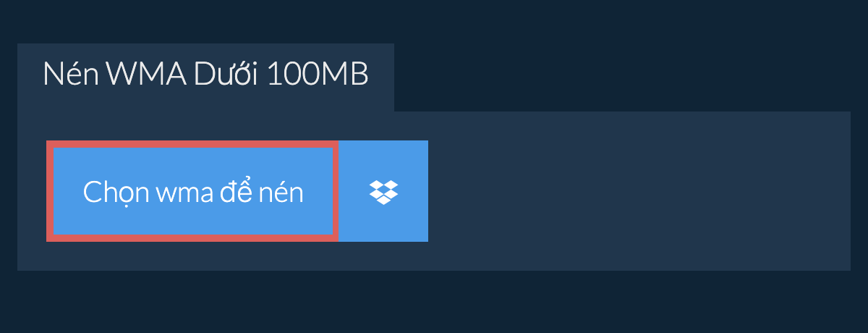Select a wma file to compress
The image size is (868, 333).
click(192, 191)
